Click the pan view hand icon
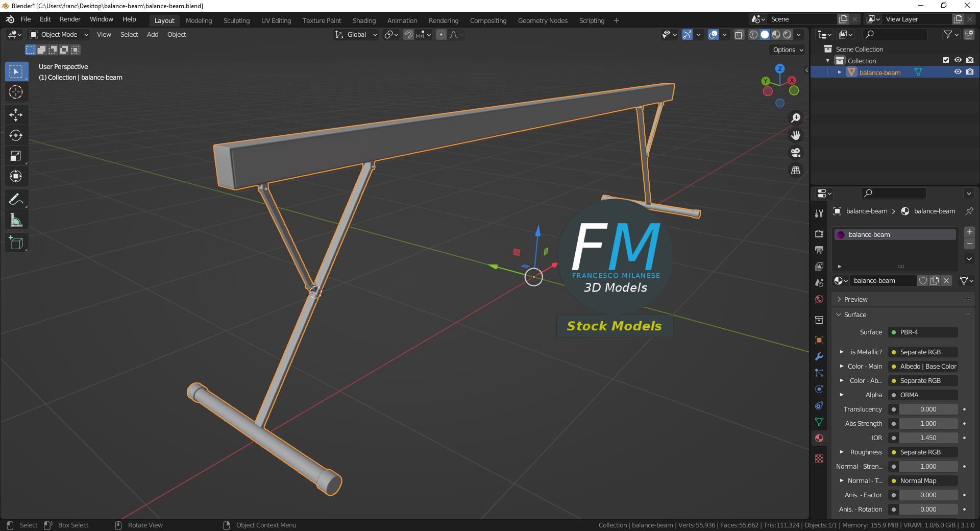The width and height of the screenshot is (980, 531). click(795, 135)
